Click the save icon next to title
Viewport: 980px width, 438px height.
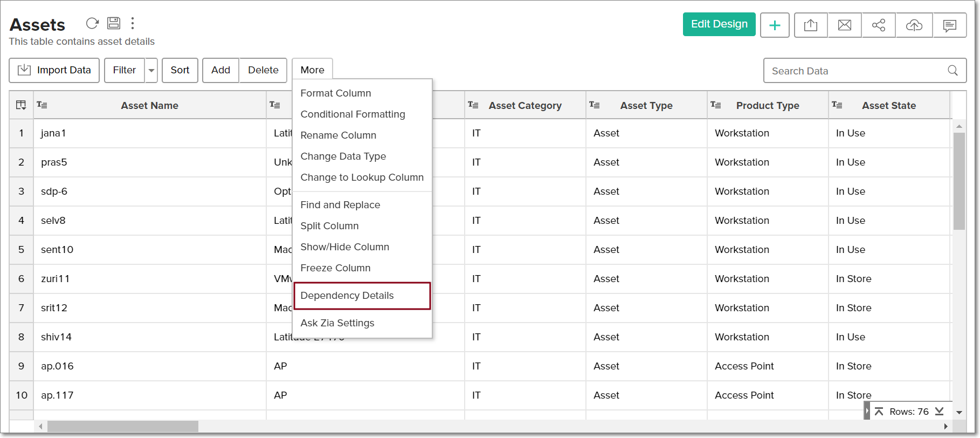point(114,23)
